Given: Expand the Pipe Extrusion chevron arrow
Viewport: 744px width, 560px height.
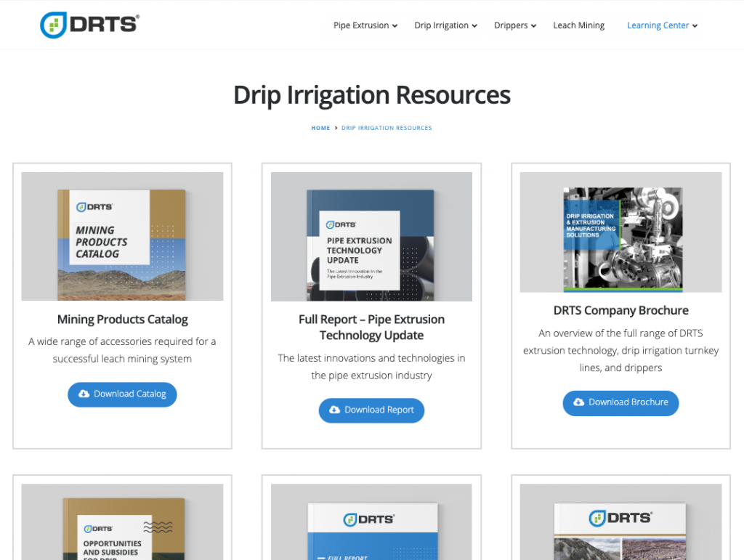Looking at the screenshot, I should click(395, 26).
